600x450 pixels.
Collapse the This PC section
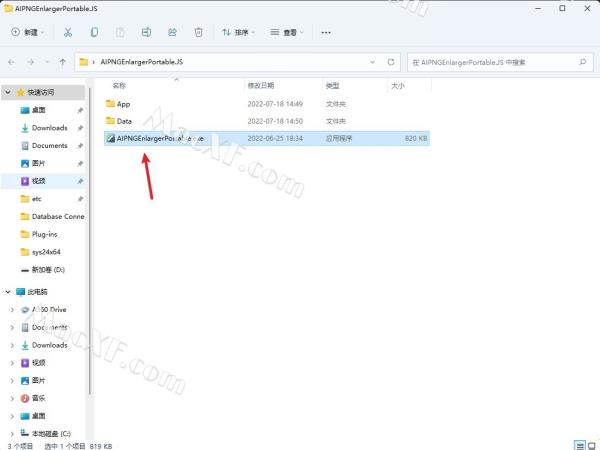click(8, 292)
